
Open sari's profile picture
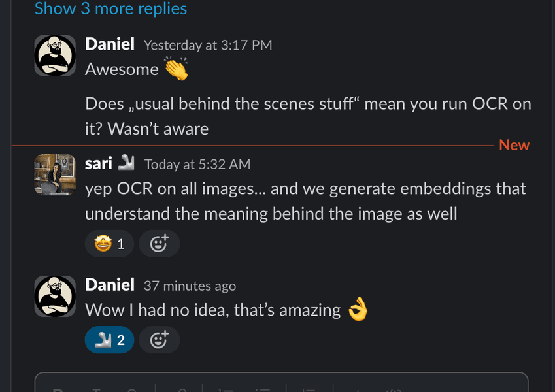55,174
